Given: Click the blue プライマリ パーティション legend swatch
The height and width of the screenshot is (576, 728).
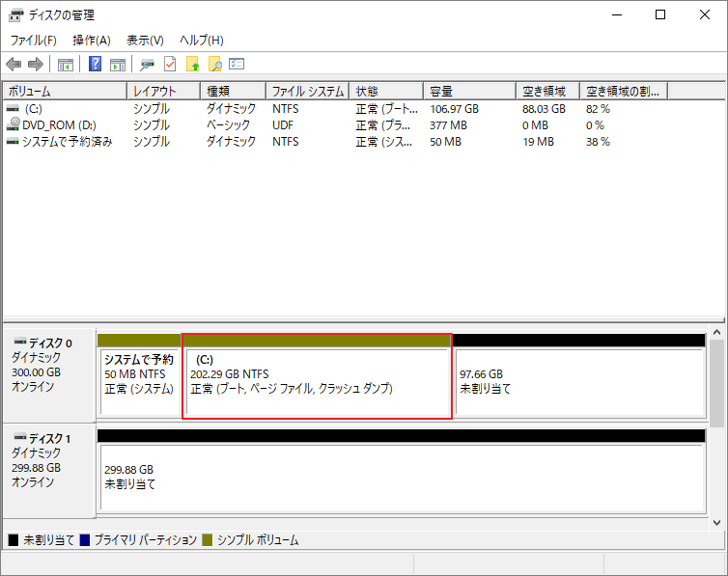Looking at the screenshot, I should [x=85, y=540].
